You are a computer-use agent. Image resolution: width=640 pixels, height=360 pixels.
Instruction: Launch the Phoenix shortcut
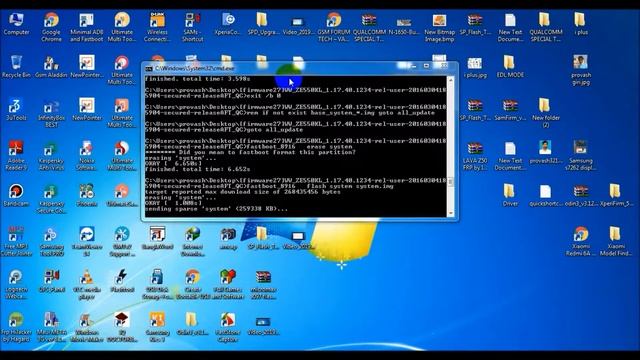point(87,195)
